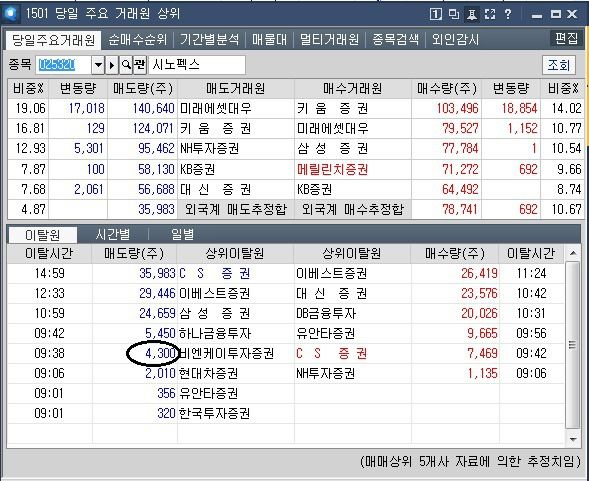Open the 외인감시 tab

point(455,40)
